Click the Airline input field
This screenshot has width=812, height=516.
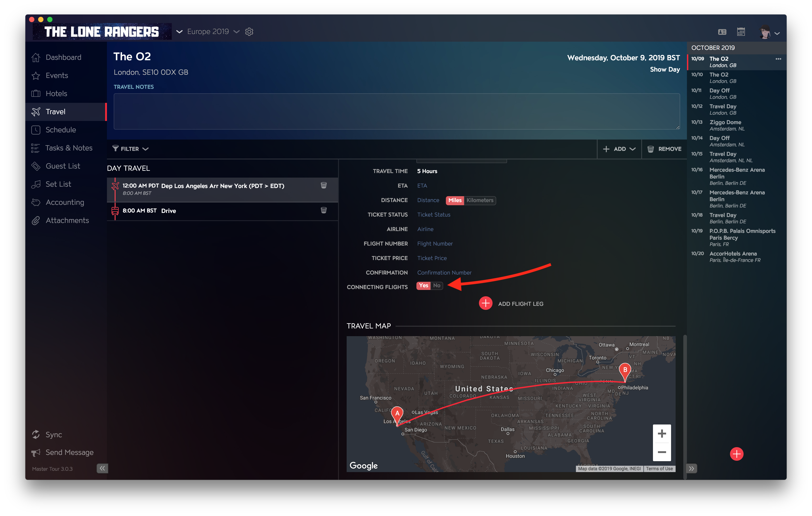click(x=425, y=229)
